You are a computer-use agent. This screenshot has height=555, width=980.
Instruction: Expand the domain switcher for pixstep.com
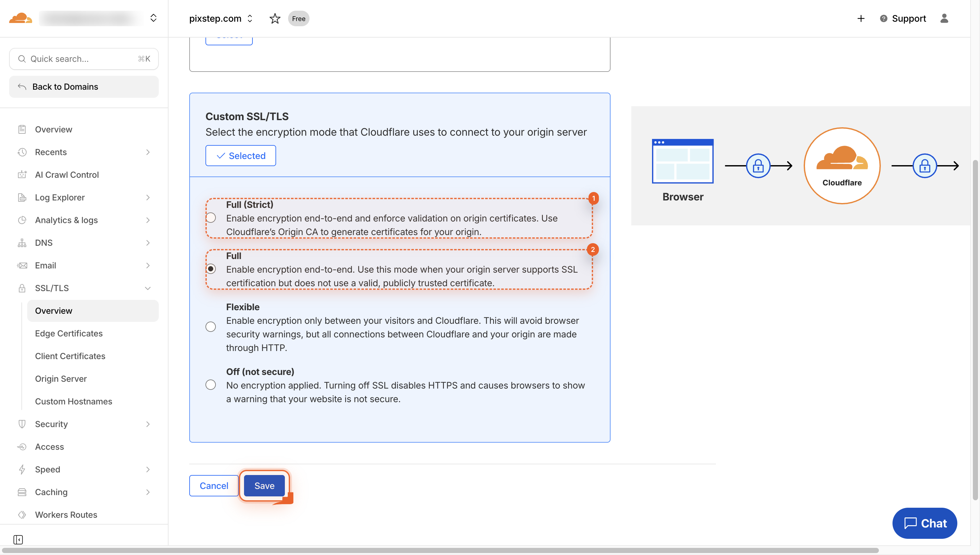pos(250,18)
